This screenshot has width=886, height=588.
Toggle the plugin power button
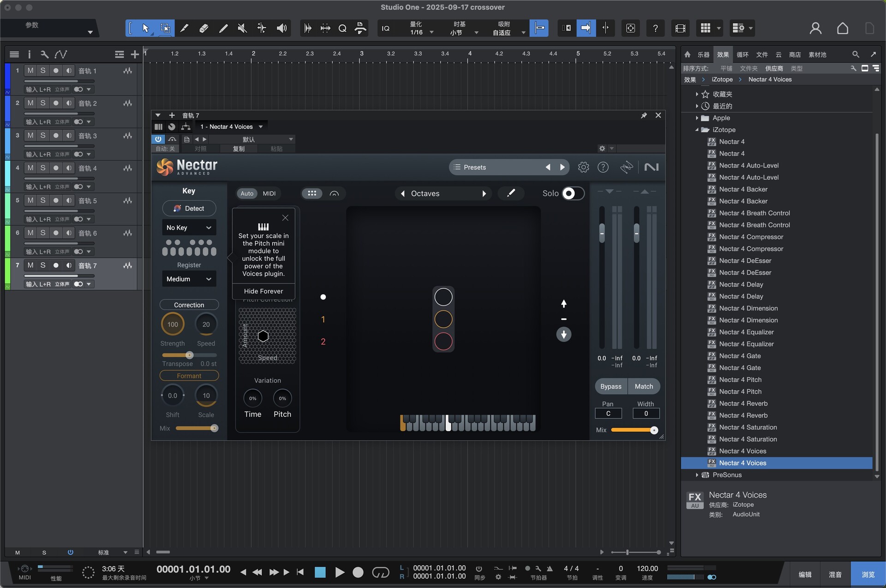click(x=158, y=139)
